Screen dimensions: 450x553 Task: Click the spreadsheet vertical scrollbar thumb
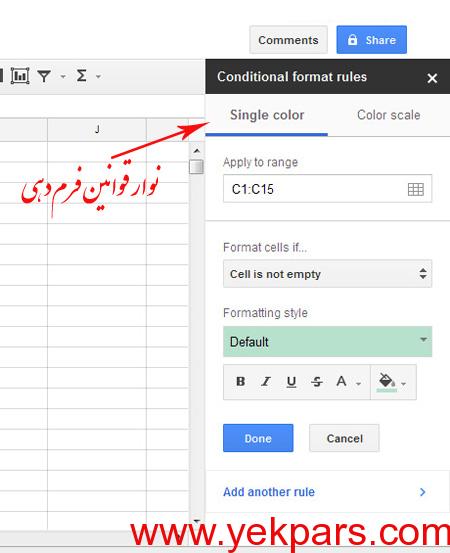[x=196, y=166]
